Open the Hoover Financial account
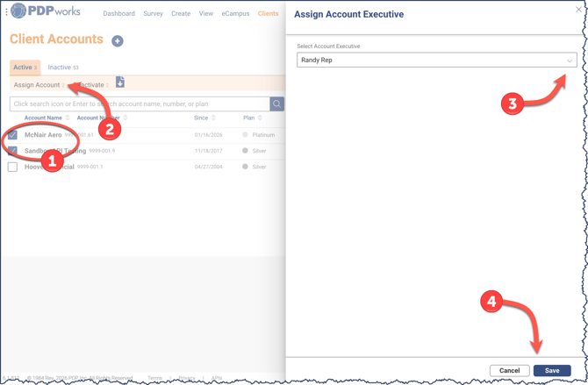588x385 pixels. 49,167
